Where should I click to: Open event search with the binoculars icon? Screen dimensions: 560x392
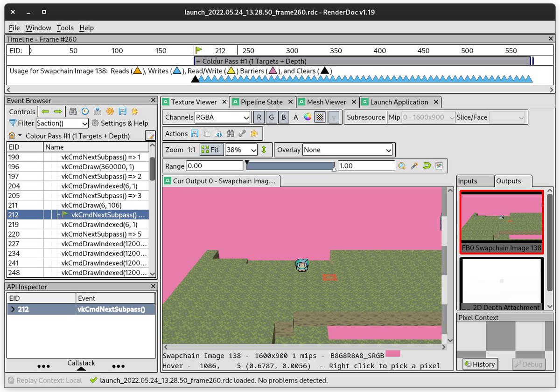pos(73,111)
